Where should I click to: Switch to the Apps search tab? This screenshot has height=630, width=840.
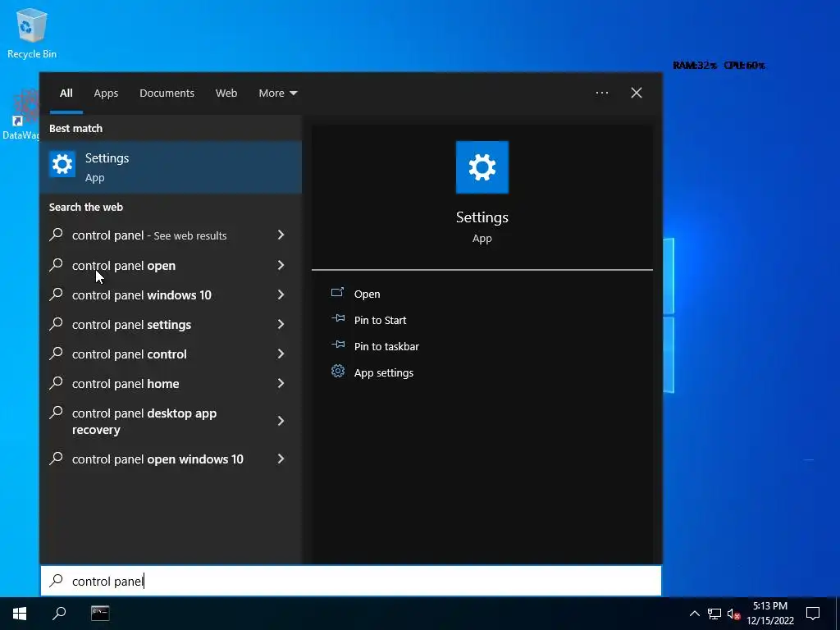(x=106, y=94)
